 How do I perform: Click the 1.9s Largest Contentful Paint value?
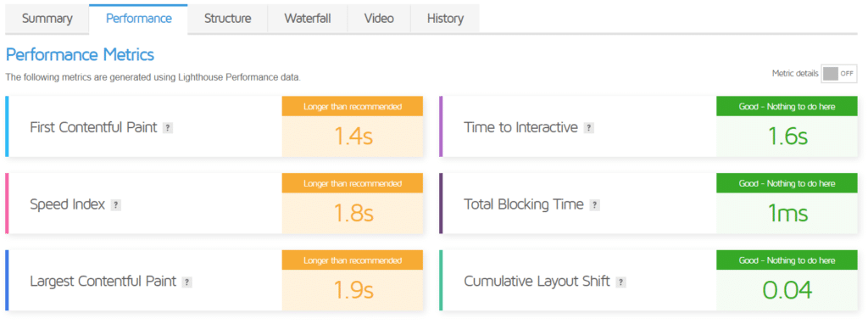[353, 290]
